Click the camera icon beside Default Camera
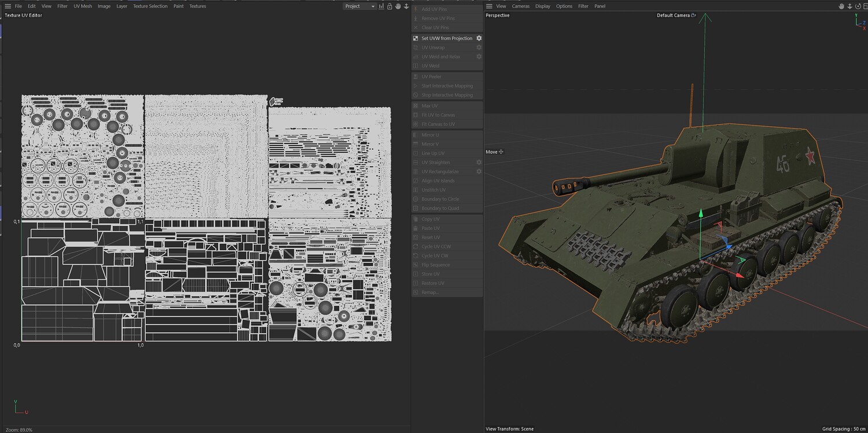The width and height of the screenshot is (868, 433). pyautogui.click(x=693, y=16)
